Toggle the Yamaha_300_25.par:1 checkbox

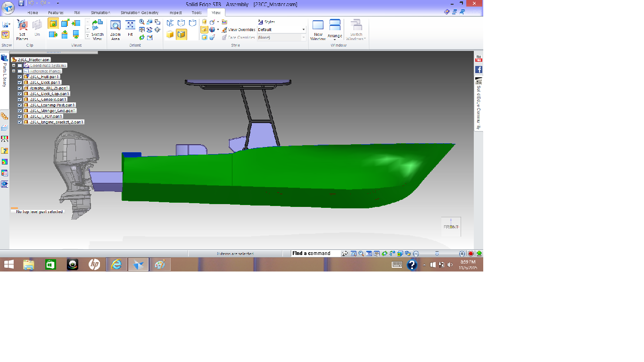coord(20,88)
